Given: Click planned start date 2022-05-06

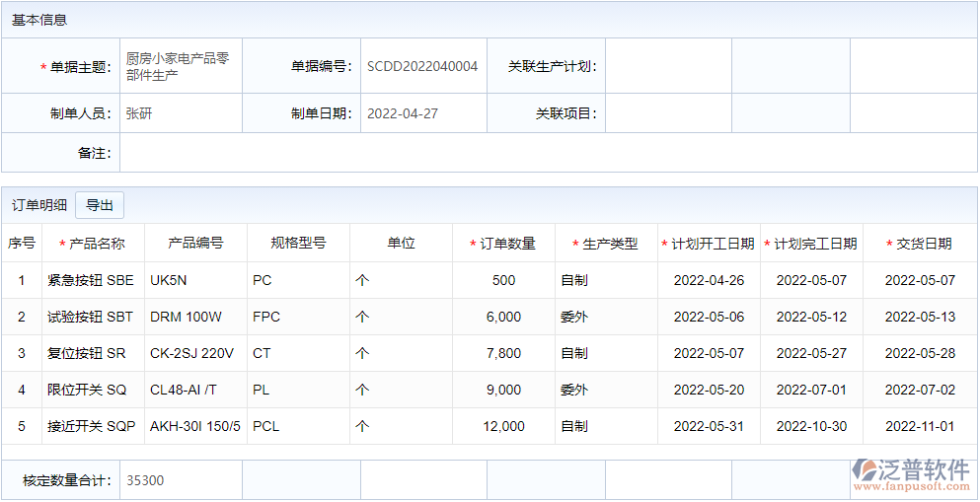Looking at the screenshot, I should tap(709, 318).
